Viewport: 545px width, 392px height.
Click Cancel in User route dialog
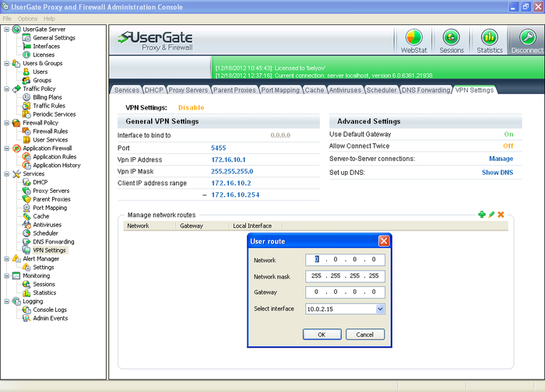(365, 334)
